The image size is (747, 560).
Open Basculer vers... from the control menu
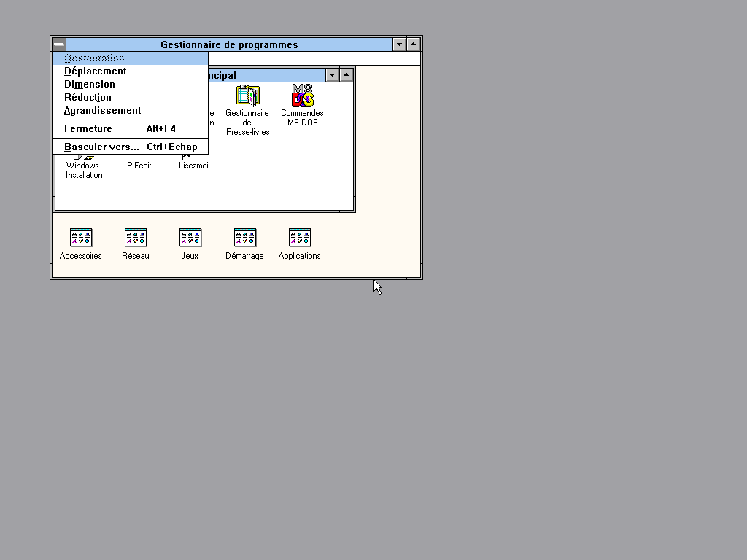pos(101,147)
